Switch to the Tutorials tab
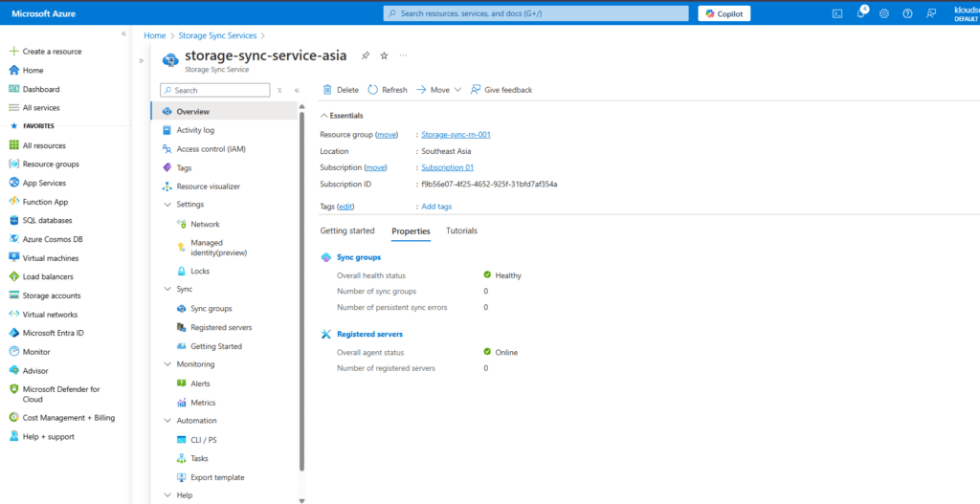The width and height of the screenshot is (980, 504). (461, 230)
